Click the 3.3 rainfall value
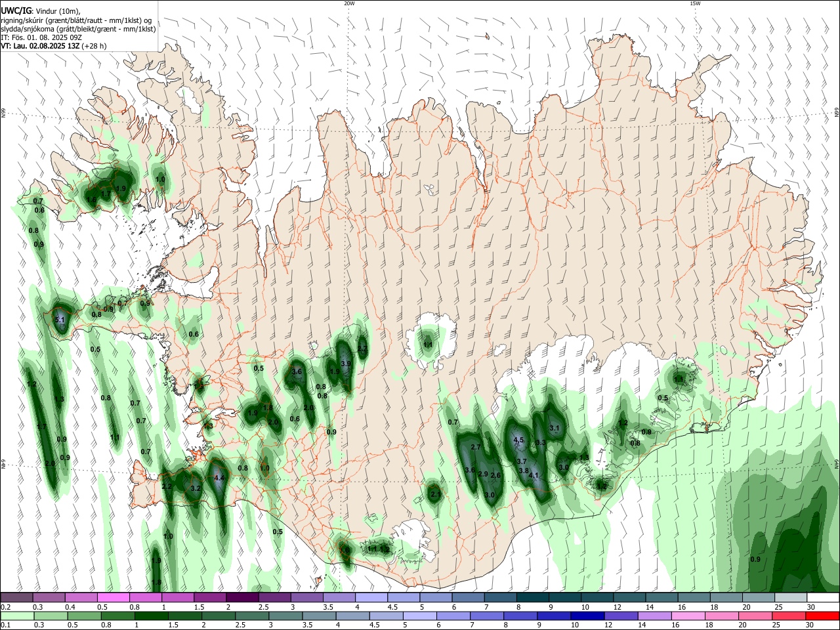Screen dimensions: 840x630 [541, 443]
